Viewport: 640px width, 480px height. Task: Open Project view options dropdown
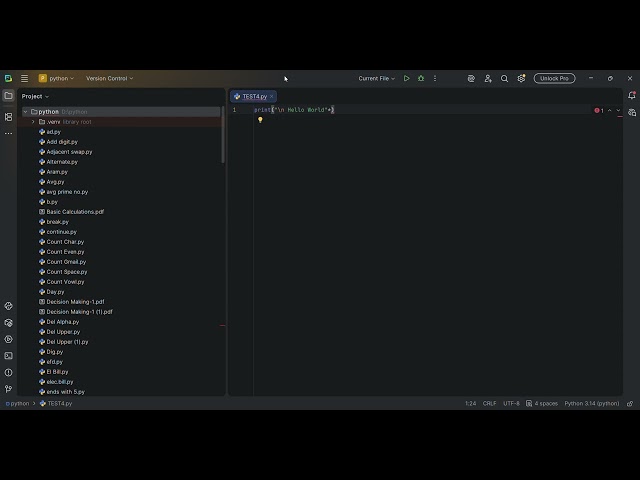click(36, 96)
